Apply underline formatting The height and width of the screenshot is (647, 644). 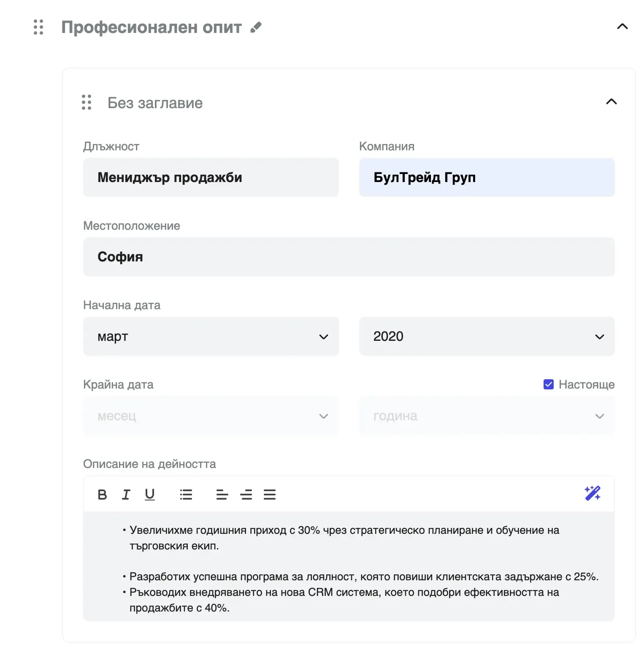[x=150, y=494]
